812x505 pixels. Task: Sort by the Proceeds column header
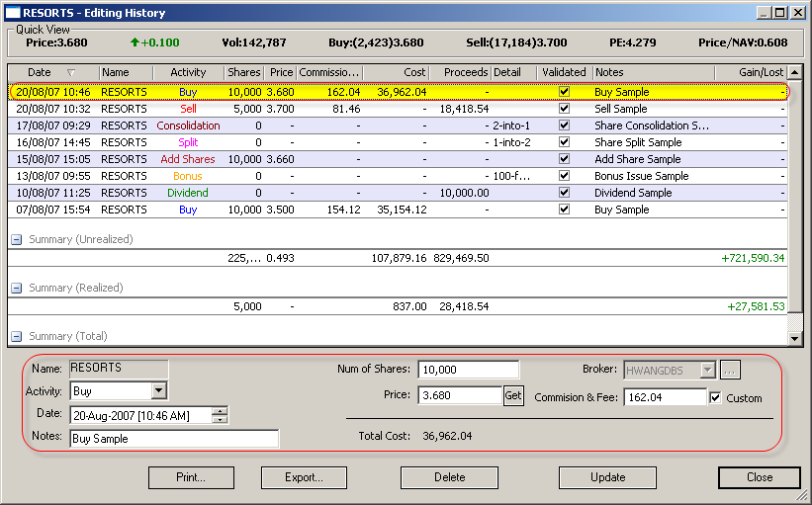(x=460, y=72)
